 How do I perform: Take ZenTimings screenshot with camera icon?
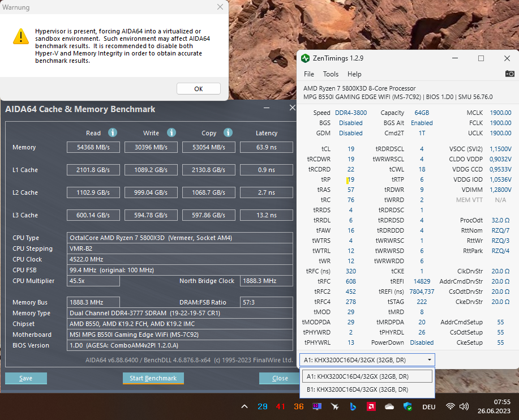[x=509, y=74]
